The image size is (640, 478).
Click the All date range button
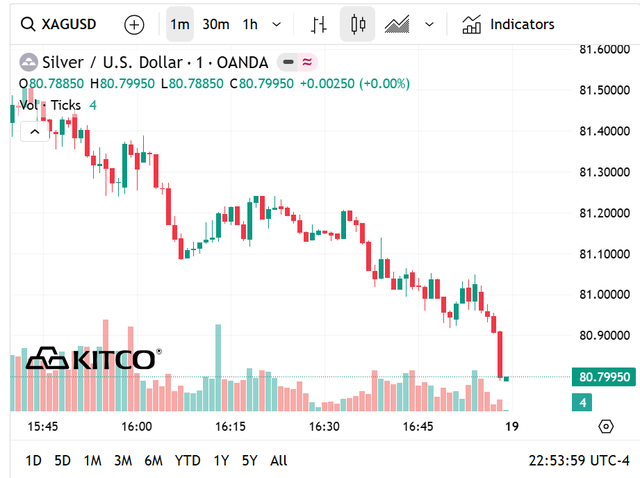[279, 461]
